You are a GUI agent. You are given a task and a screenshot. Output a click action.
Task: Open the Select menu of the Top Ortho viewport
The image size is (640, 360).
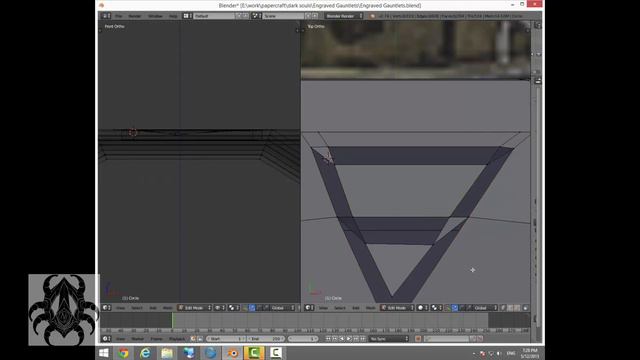point(340,308)
